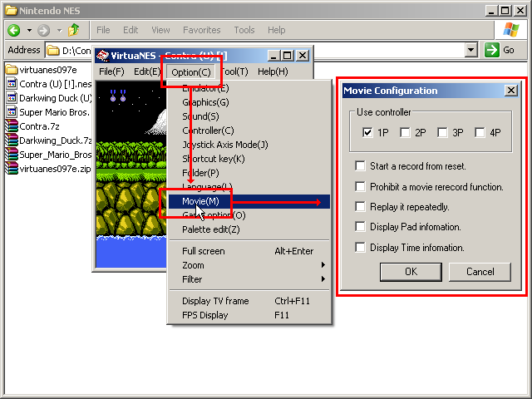Choose Joystick Axis Mode(J) menu entry
This screenshot has width=532, height=399.
point(249,145)
